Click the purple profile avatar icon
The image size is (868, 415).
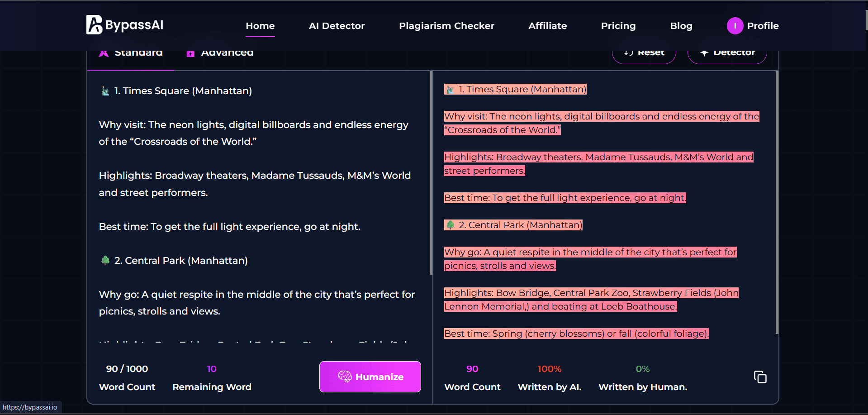[x=735, y=26]
